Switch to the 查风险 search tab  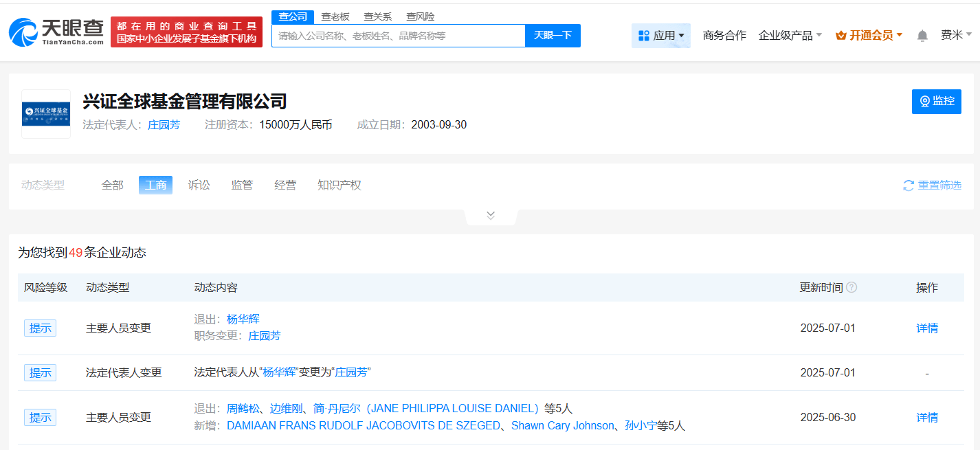tap(421, 16)
